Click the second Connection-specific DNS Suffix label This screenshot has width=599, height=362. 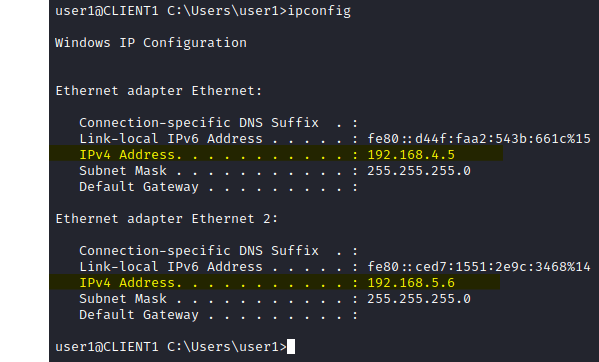199,250
